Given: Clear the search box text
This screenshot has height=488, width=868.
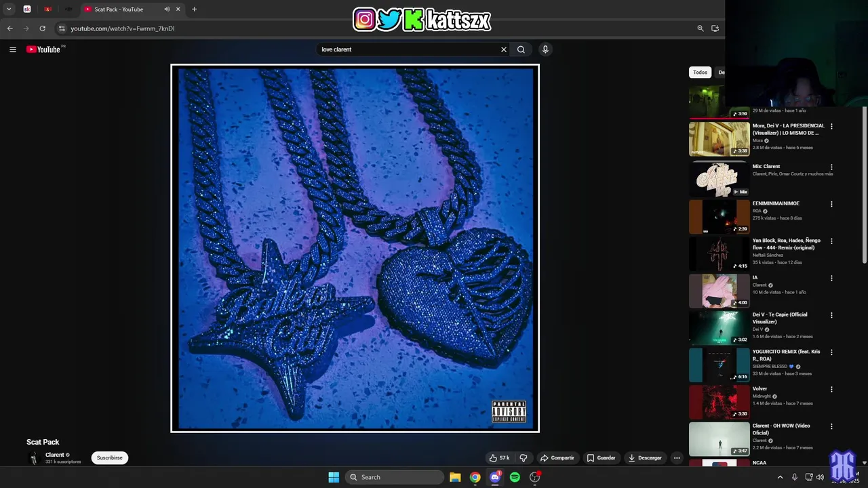Looking at the screenshot, I should 504,49.
